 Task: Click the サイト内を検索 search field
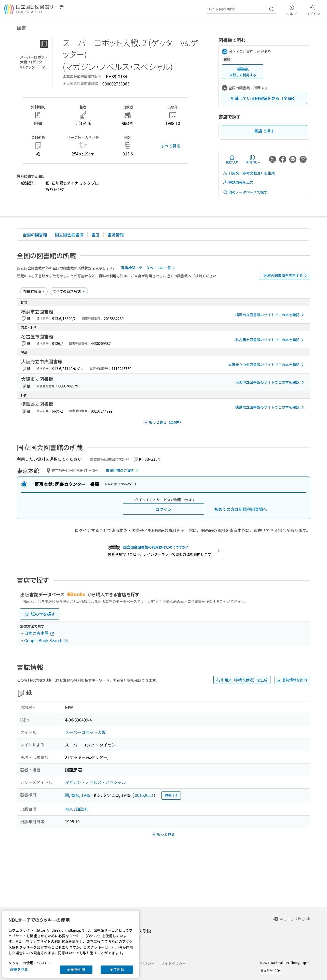tap(236, 9)
